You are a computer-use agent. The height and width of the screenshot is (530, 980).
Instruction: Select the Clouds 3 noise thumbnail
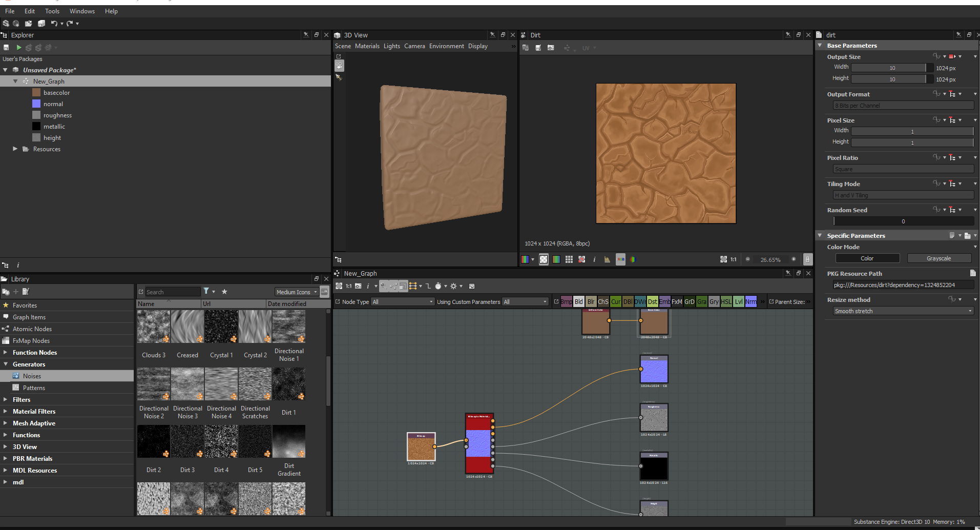[x=154, y=327]
